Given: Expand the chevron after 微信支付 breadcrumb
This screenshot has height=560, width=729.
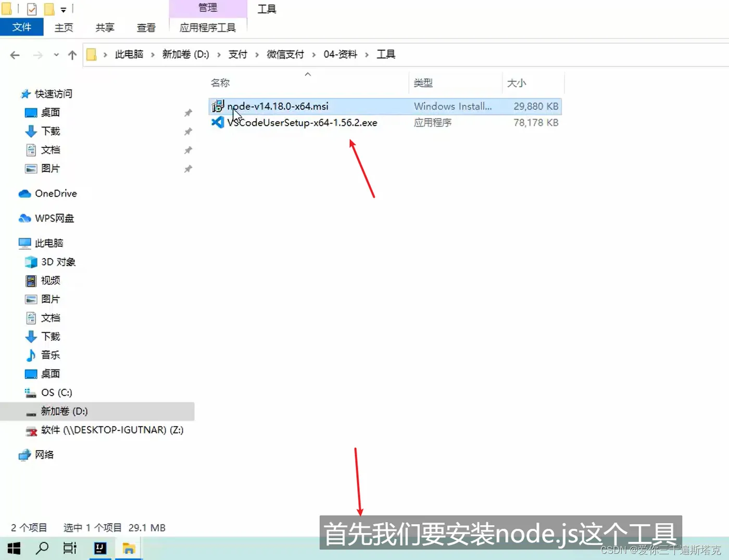Looking at the screenshot, I should point(313,55).
